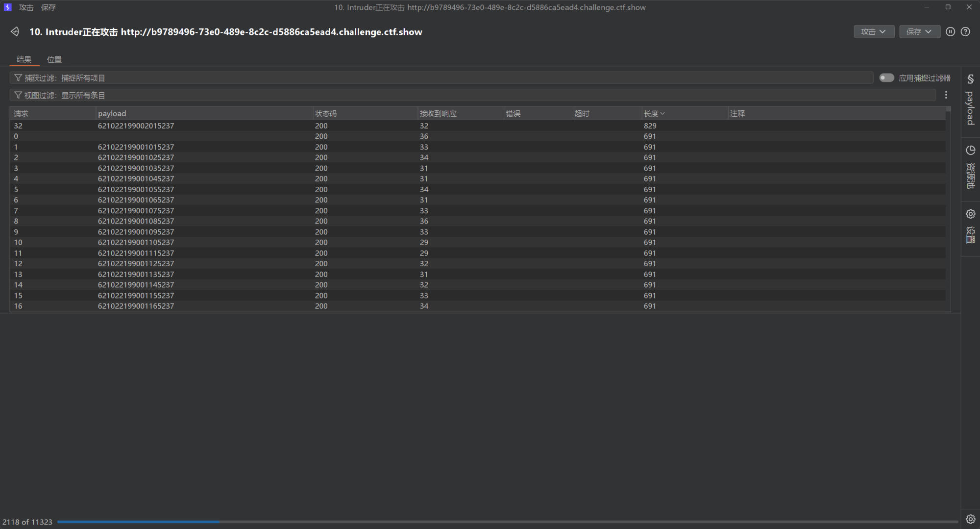Expand the 保存 dropdown button at top right
Viewport: 980px width, 529px height.
point(919,32)
